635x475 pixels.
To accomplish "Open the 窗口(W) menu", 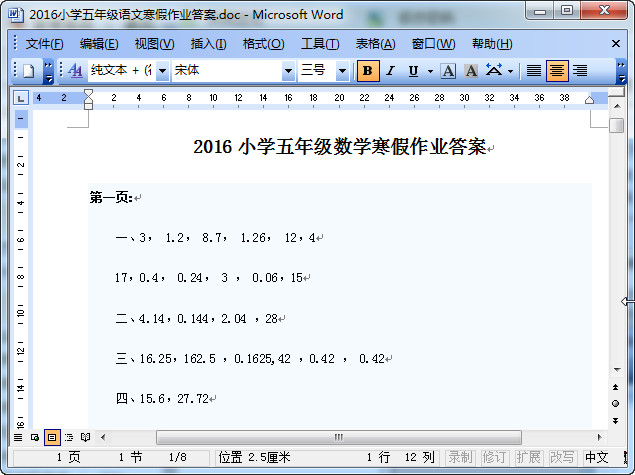I will pyautogui.click(x=433, y=44).
